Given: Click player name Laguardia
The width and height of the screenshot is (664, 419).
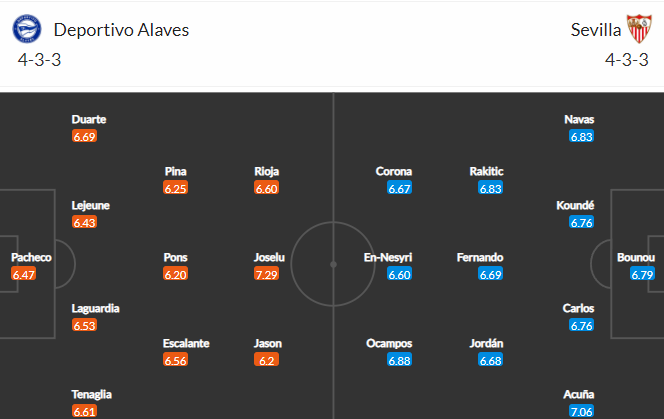Looking at the screenshot, I should point(95,308).
